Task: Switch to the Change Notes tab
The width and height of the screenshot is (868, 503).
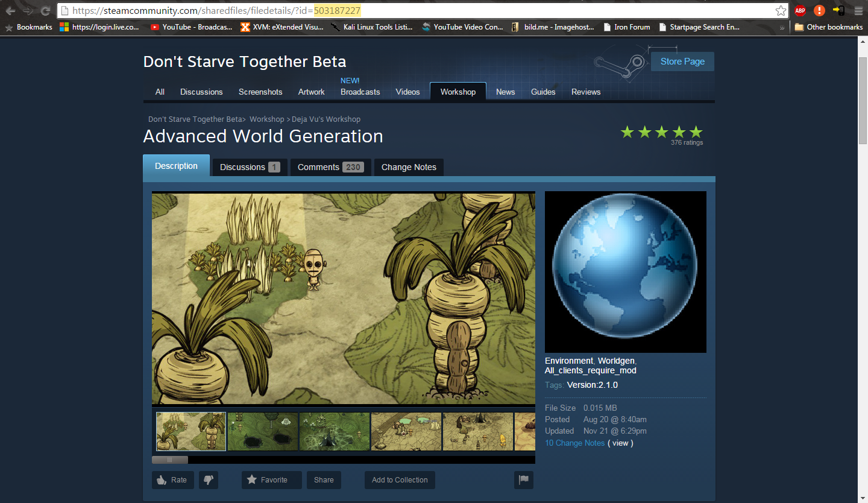Action: tap(409, 167)
